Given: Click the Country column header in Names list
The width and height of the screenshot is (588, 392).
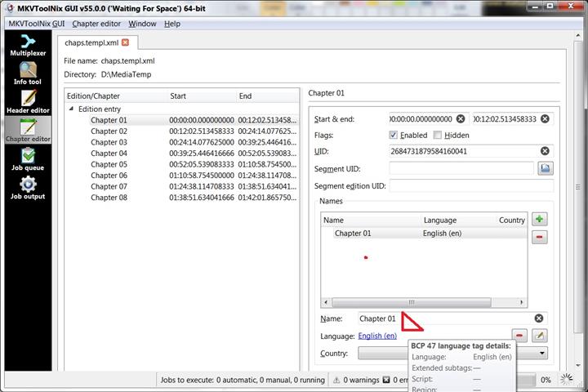Looking at the screenshot, I should click(512, 220).
